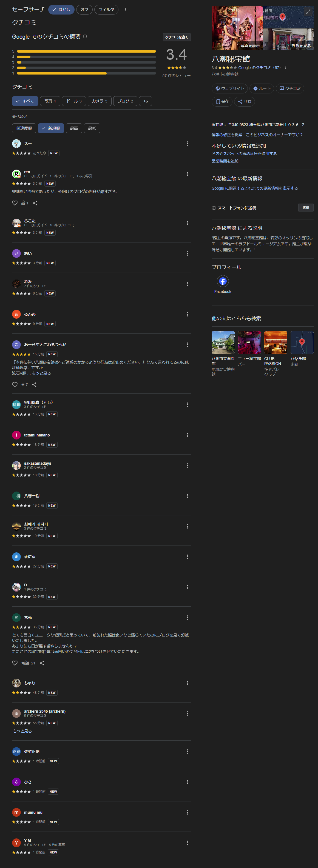Viewport: 318px width, 868px height.
Task: Select the すべて reviews filter
Action: 25,101
